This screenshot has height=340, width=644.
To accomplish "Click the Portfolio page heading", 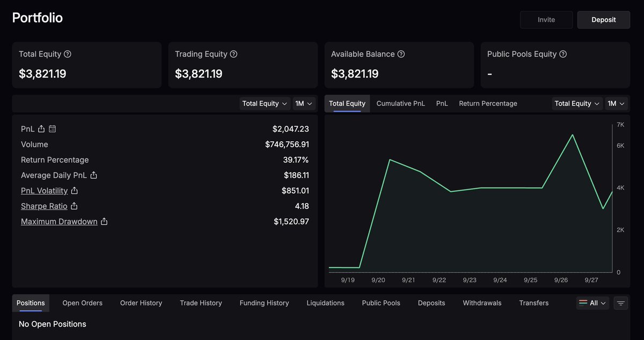I will (38, 18).
